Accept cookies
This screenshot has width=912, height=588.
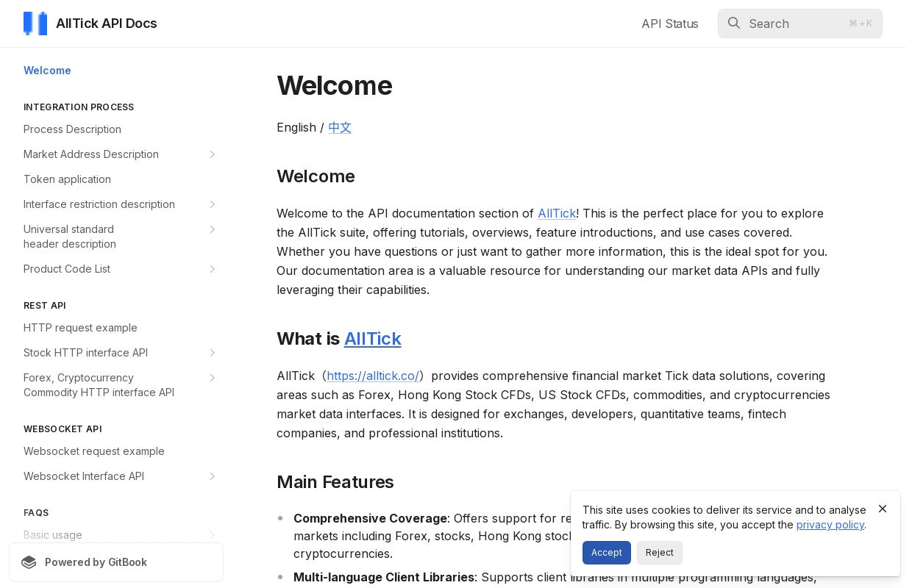pyautogui.click(x=607, y=553)
